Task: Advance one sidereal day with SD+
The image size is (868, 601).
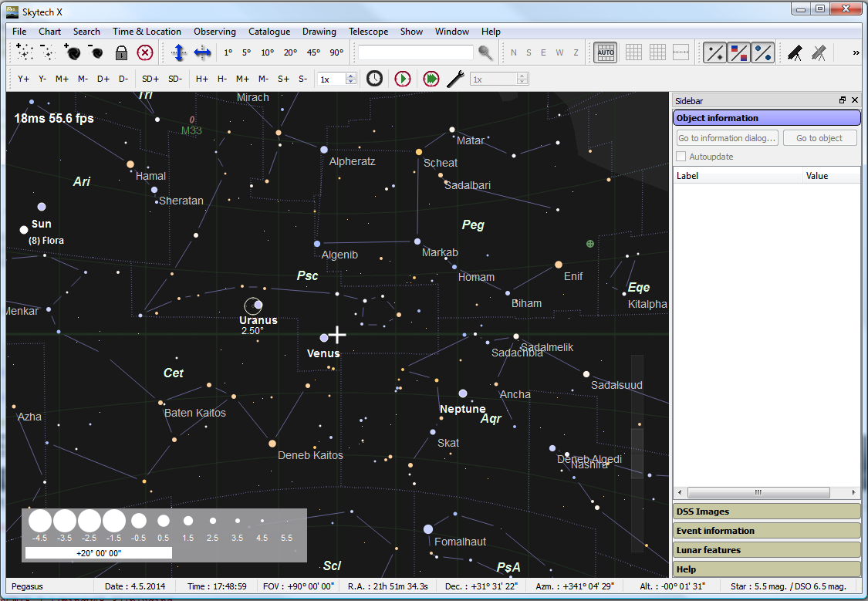Action: 150,79
